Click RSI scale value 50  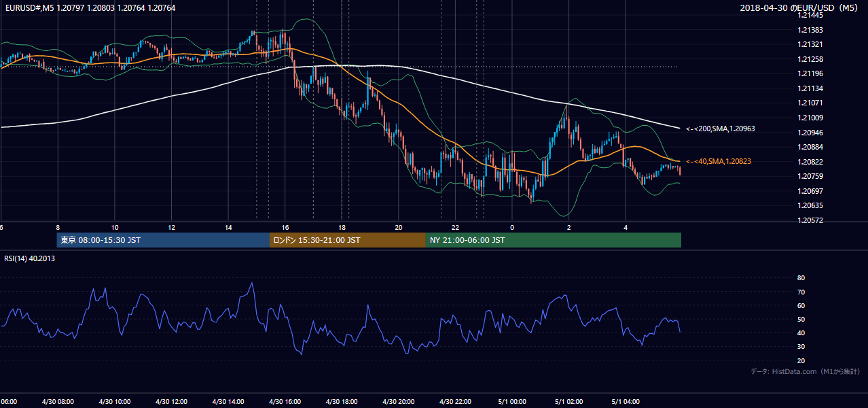point(801,319)
